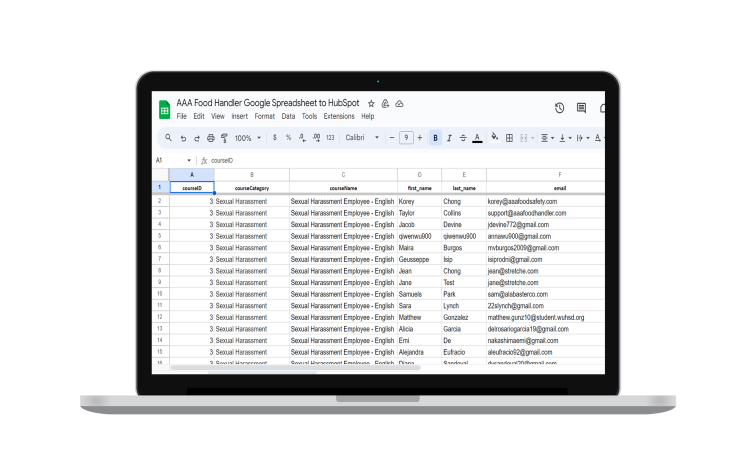
Task: Expand merge cells options arrow
Action: [x=532, y=138]
